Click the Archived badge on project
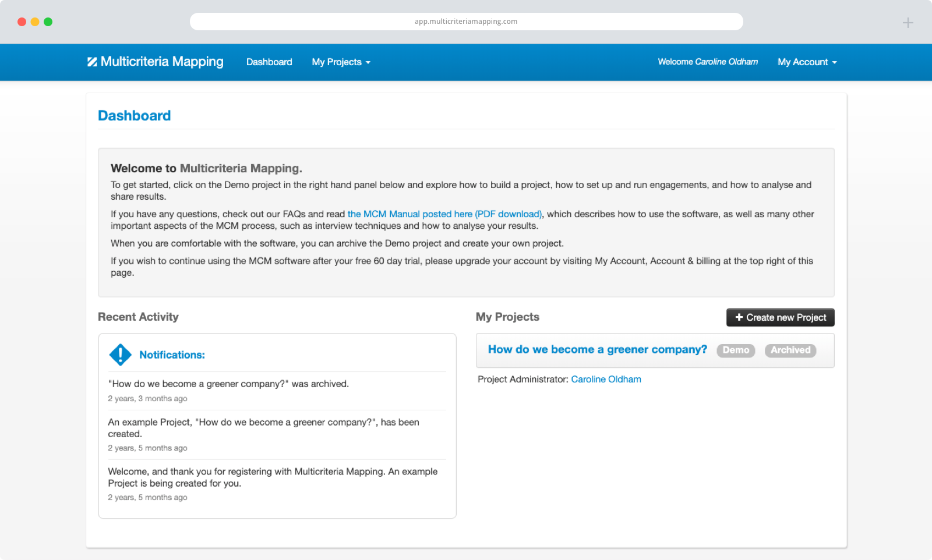The width and height of the screenshot is (932, 560). coord(790,350)
